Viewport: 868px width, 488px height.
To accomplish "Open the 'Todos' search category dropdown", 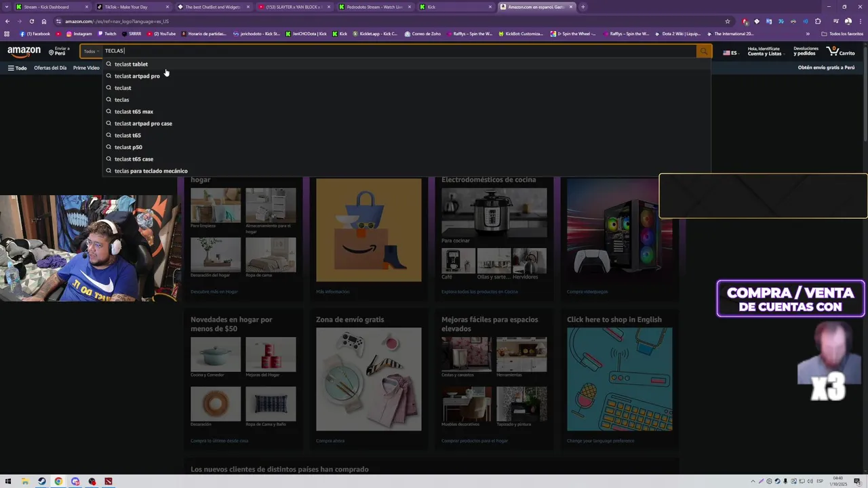I will coord(91,51).
